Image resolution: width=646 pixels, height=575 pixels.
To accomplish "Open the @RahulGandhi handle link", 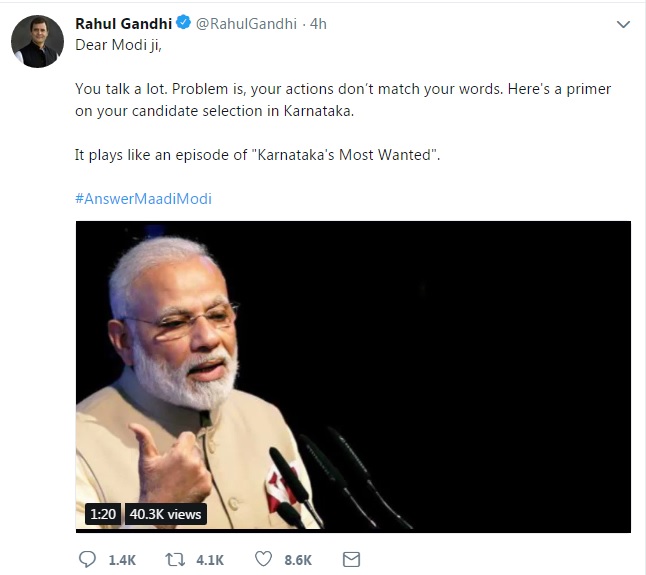I will [245, 23].
